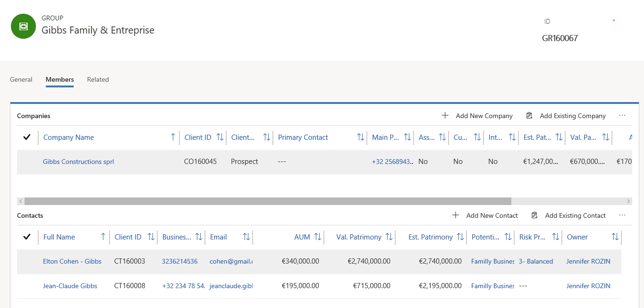Toggle select-all checkmark in Contacts grid
The height and width of the screenshot is (308, 644).
coord(27,237)
